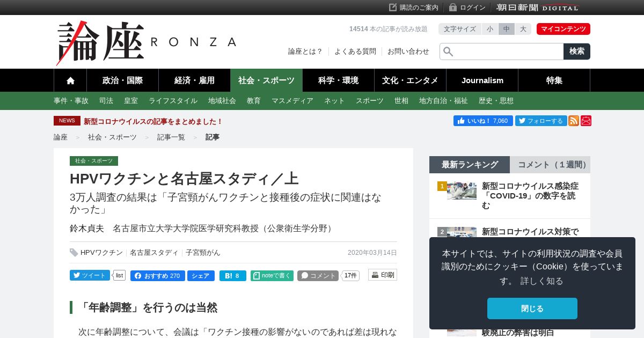Open 新型コロナウイルス感染症「COVID-19」の数字を読む article
This screenshot has width=644, height=338.
[x=530, y=195]
